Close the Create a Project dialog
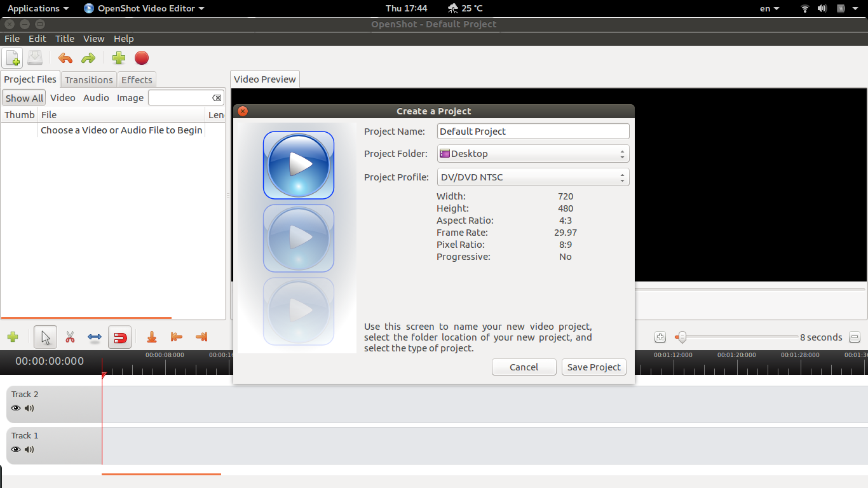 243,111
